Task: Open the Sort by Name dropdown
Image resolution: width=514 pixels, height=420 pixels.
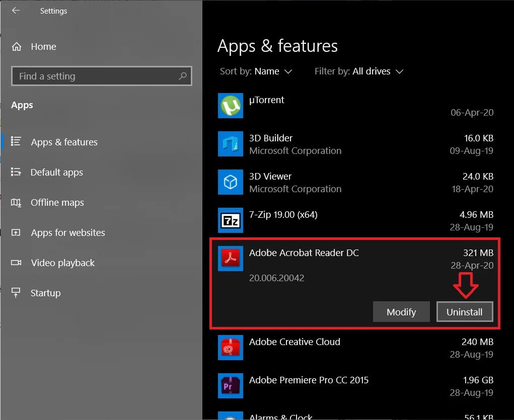Action: (256, 71)
